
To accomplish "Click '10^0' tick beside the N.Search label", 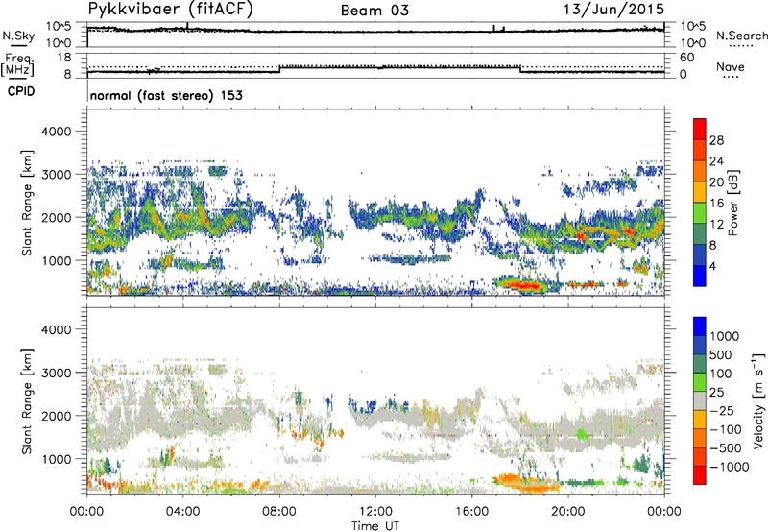I will tap(692, 43).
